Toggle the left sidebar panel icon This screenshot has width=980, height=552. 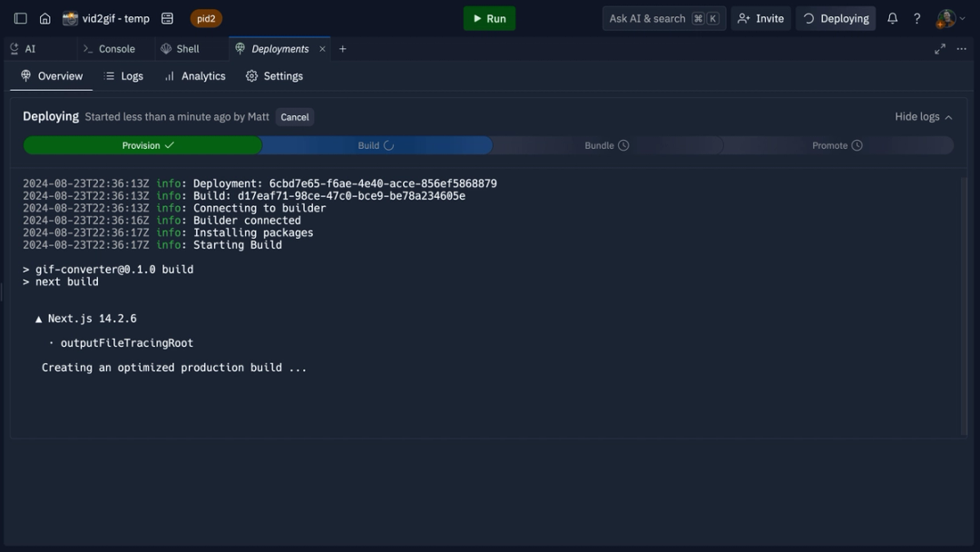[x=20, y=17]
